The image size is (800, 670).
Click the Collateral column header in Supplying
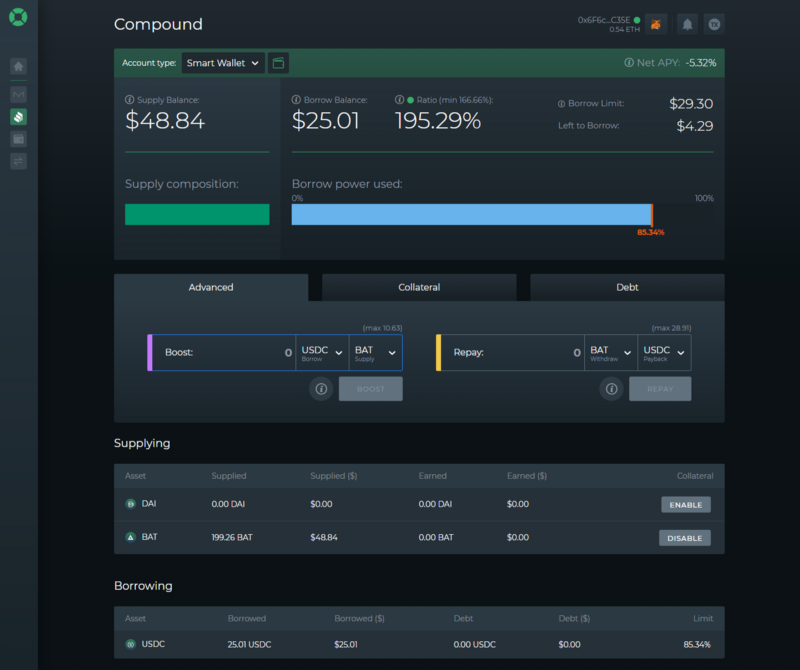(695, 476)
